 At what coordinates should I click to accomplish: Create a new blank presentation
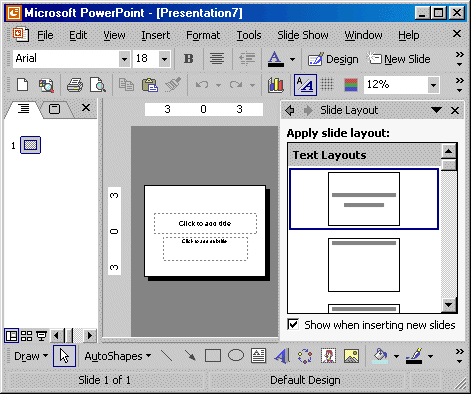point(23,85)
